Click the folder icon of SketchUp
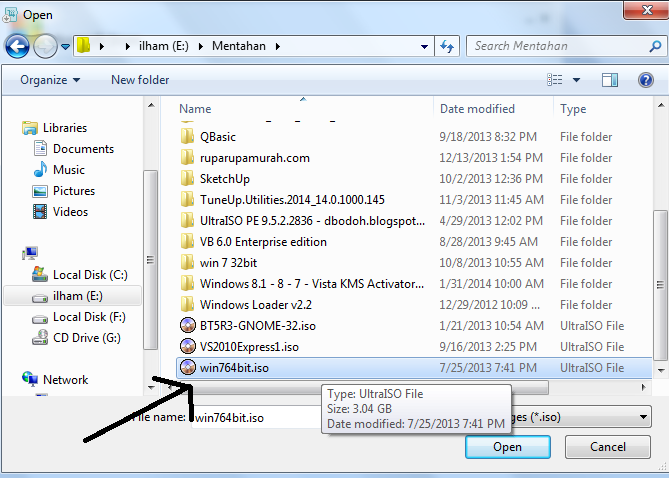The image size is (669, 478). (187, 178)
